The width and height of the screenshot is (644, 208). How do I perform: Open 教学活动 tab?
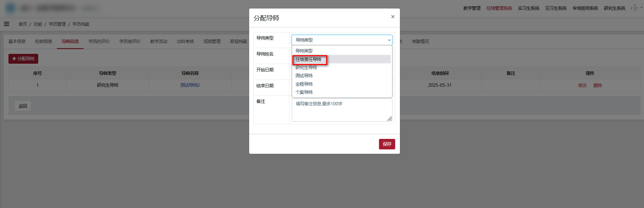pyautogui.click(x=159, y=41)
